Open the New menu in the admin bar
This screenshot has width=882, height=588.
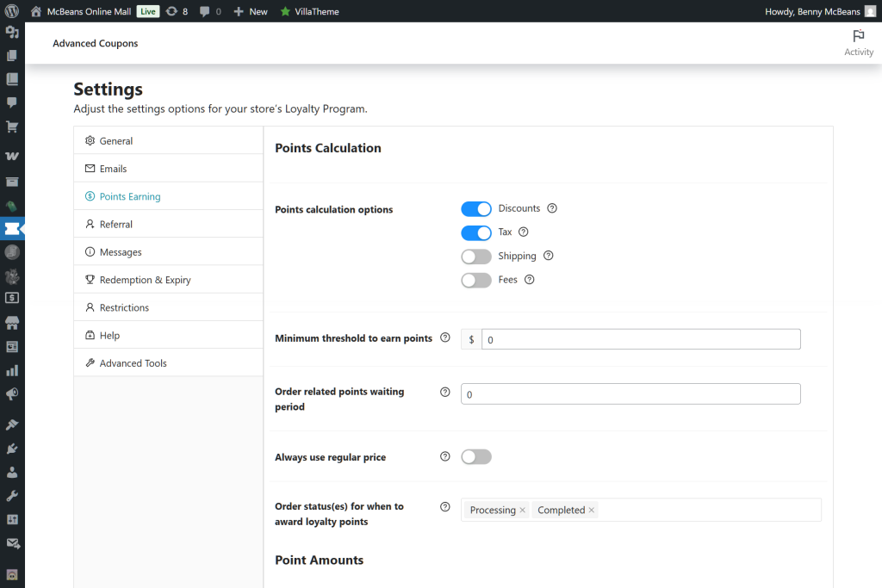tap(250, 11)
